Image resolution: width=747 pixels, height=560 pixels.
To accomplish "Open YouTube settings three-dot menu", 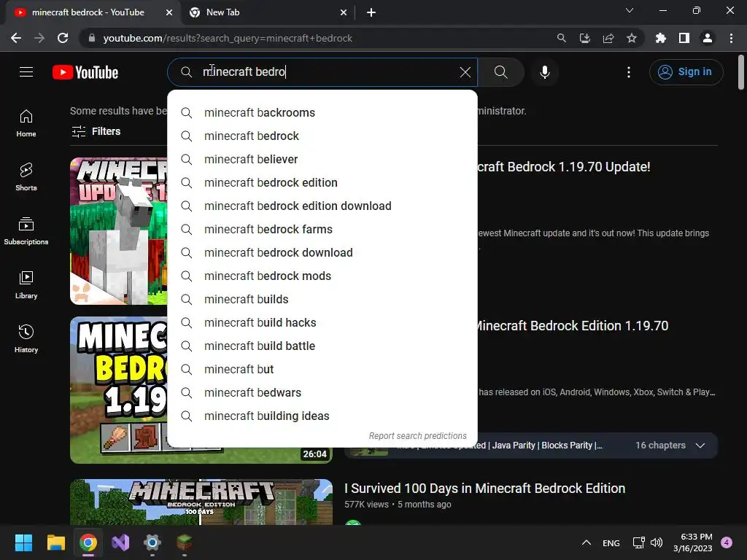I will (x=629, y=72).
